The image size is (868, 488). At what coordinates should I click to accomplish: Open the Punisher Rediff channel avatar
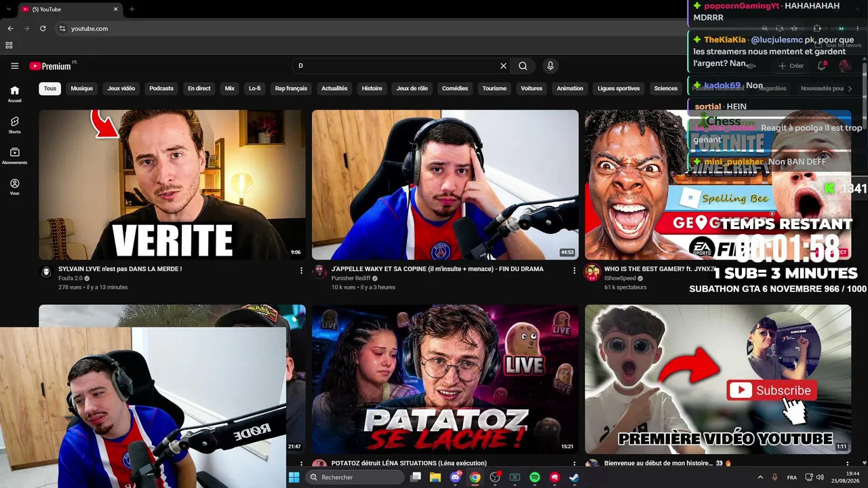[319, 272]
